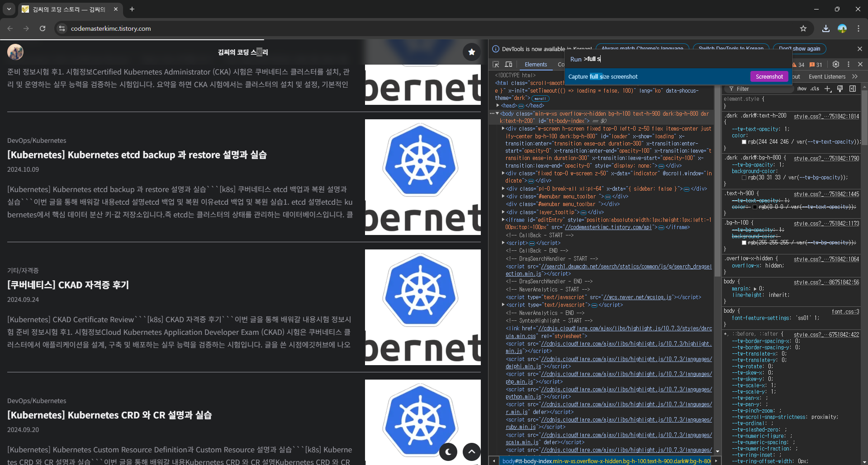Viewport: 868px width, 465px height.
Task: Open the font.css:3 source link
Action: click(845, 311)
